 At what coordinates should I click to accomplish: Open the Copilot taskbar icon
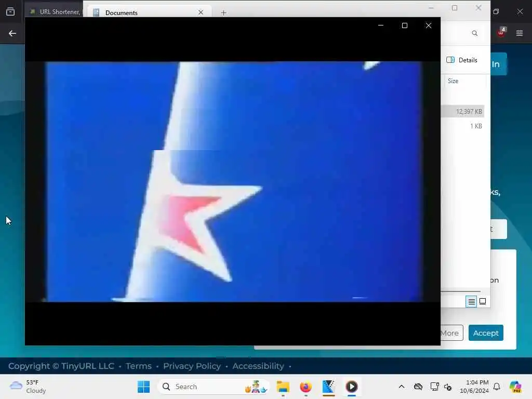(x=515, y=387)
